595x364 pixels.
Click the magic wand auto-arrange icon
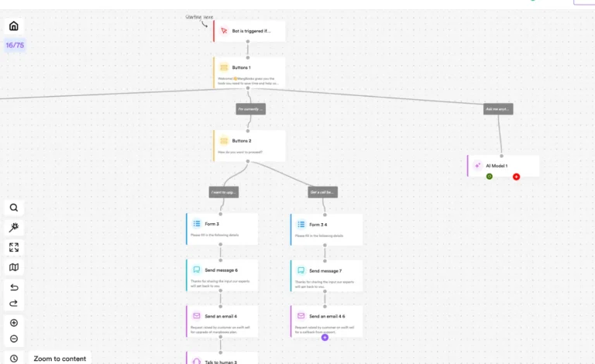tap(14, 228)
